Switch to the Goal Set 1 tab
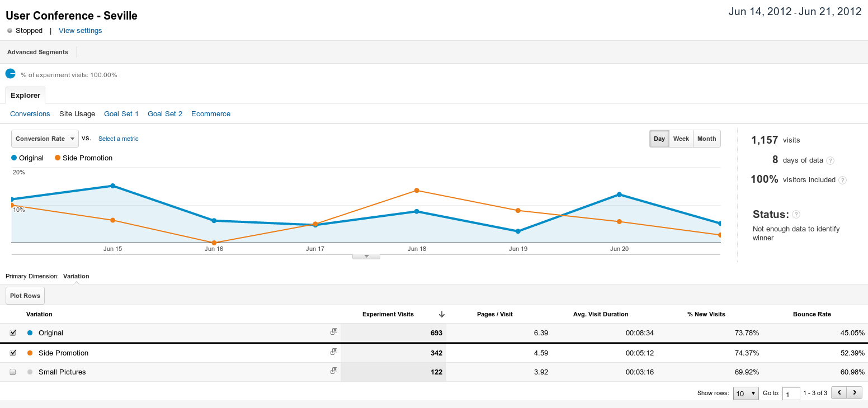868x408 pixels. click(121, 114)
